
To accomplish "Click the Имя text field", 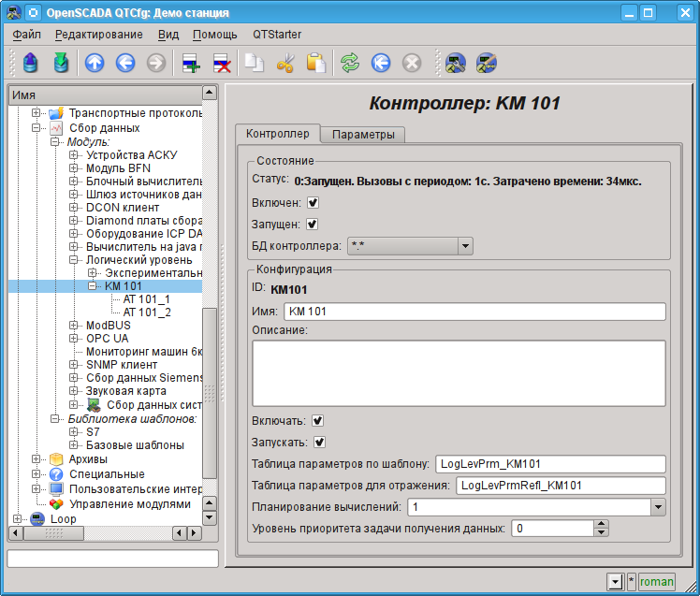I will [474, 312].
